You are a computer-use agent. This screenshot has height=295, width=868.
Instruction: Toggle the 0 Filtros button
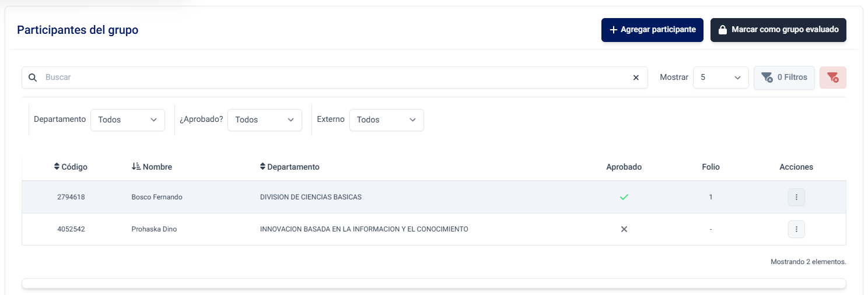coord(784,78)
